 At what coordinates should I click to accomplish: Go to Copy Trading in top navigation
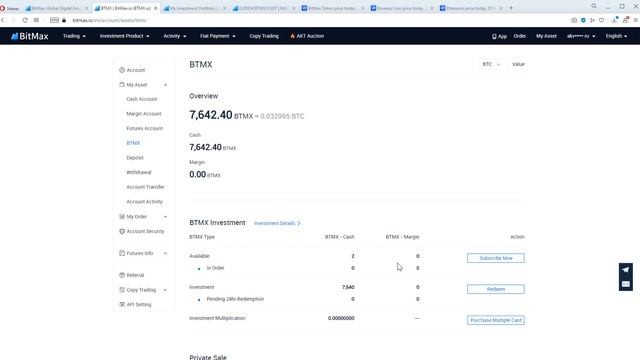coord(264,36)
